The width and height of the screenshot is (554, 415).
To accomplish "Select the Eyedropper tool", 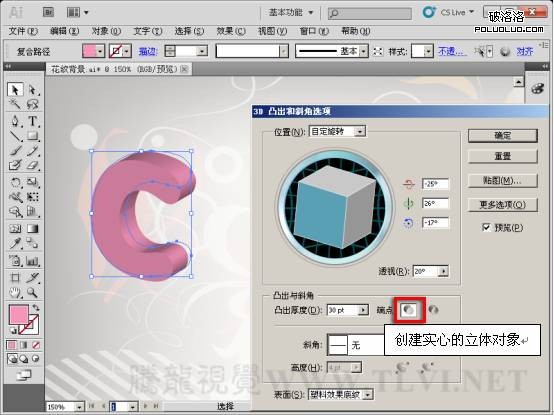I will (x=15, y=243).
